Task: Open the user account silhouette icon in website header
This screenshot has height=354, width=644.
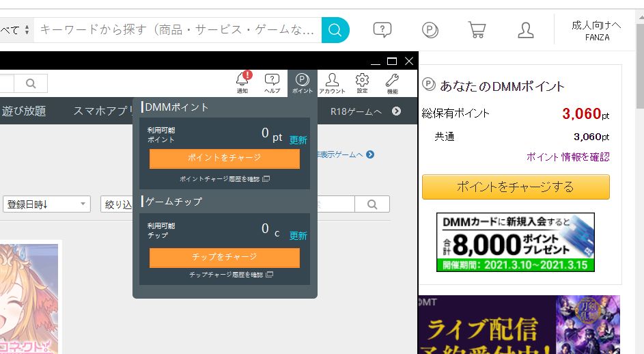Action: 525,30
